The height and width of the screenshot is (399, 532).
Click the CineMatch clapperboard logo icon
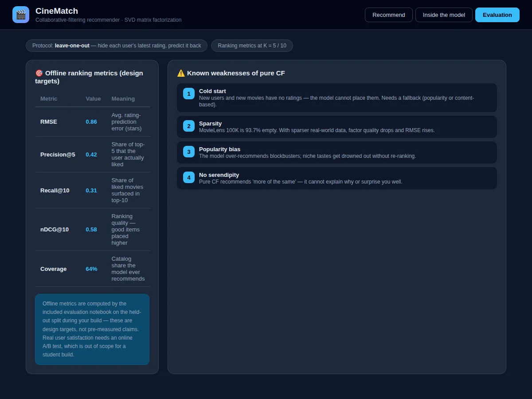(21, 15)
